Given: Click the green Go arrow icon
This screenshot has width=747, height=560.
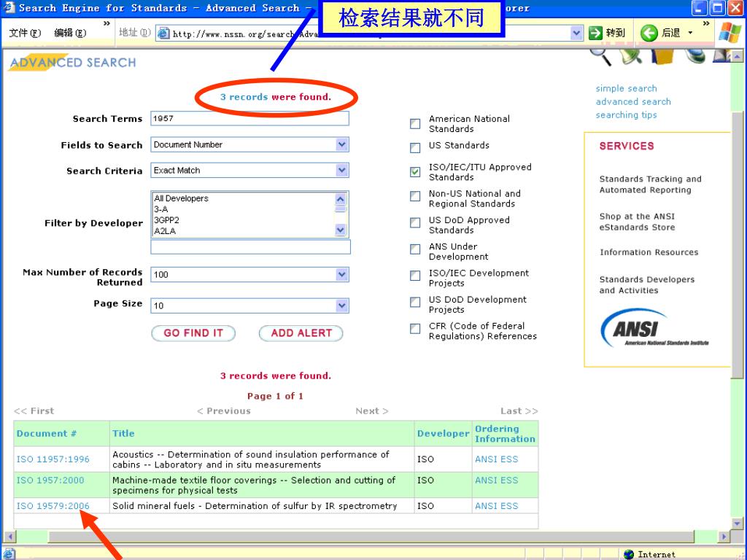Looking at the screenshot, I should click(595, 33).
